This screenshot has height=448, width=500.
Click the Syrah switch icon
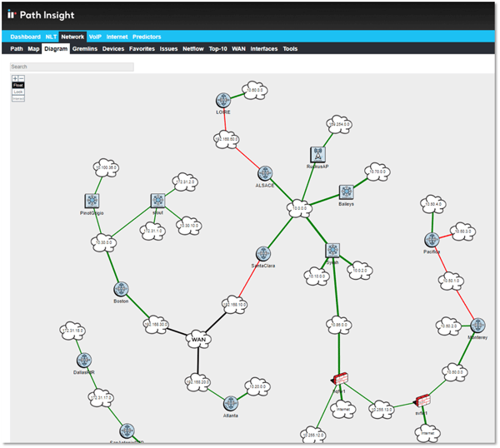[332, 250]
